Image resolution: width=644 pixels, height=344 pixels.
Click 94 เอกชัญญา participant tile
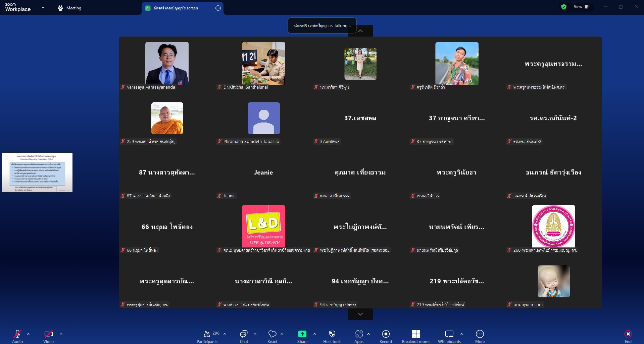pyautogui.click(x=360, y=281)
